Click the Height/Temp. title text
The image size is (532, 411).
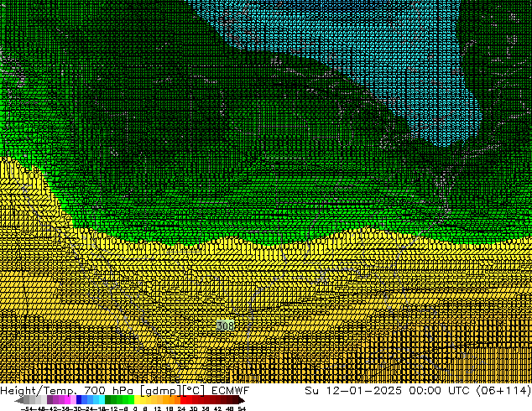(x=39, y=390)
